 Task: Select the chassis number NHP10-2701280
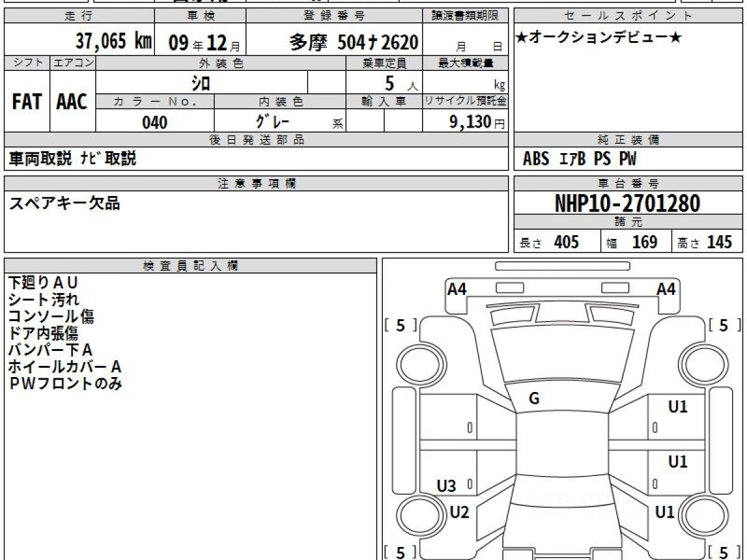(x=627, y=203)
